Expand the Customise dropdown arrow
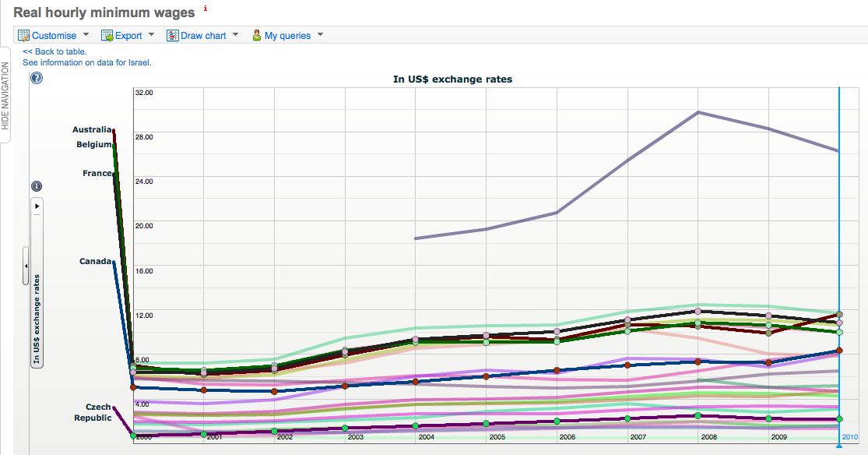Image resolution: width=868 pixels, height=455 pixels. point(86,34)
